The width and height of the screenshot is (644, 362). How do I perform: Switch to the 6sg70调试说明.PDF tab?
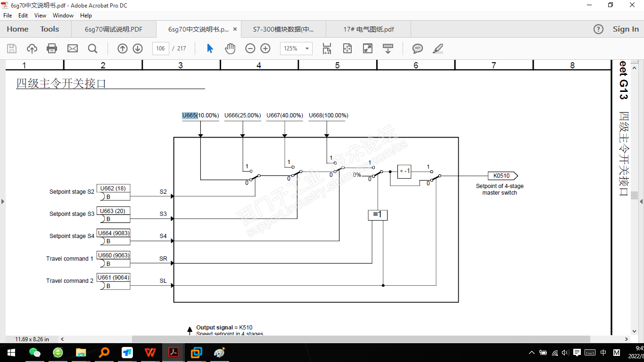(x=114, y=29)
